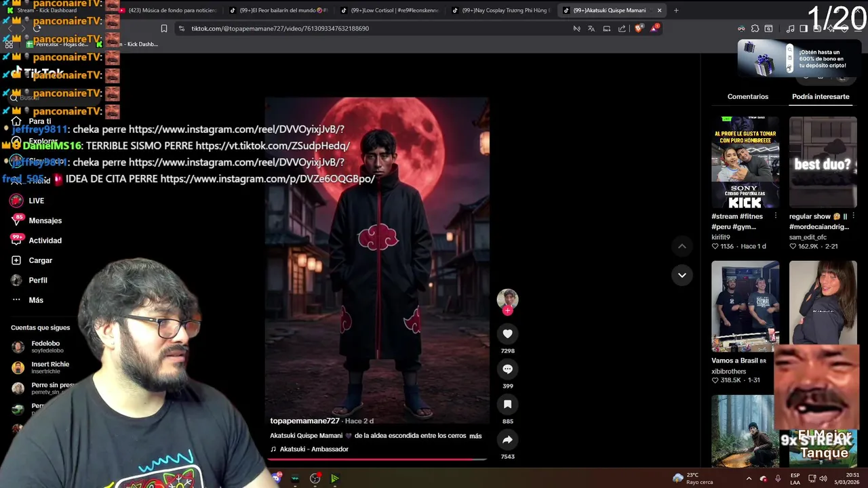Viewport: 868px width, 488px height.
Task: Save video with bookmark icon
Action: pyautogui.click(x=507, y=404)
